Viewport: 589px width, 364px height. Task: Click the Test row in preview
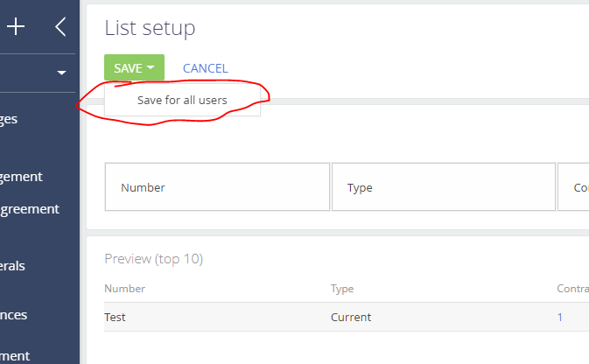click(x=347, y=317)
